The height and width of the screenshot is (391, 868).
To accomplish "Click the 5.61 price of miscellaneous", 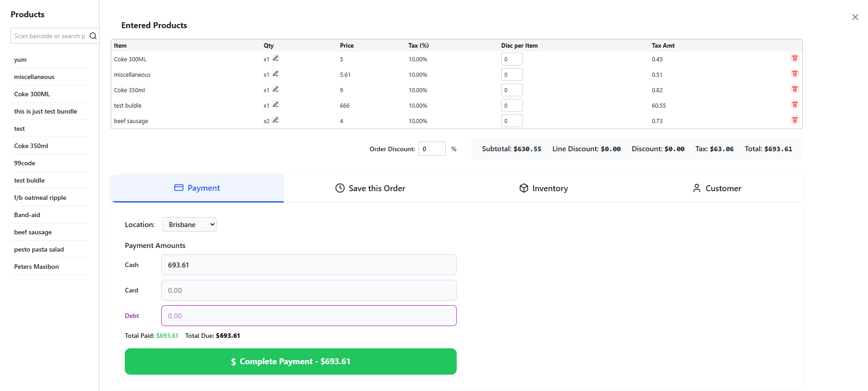I will pos(345,74).
